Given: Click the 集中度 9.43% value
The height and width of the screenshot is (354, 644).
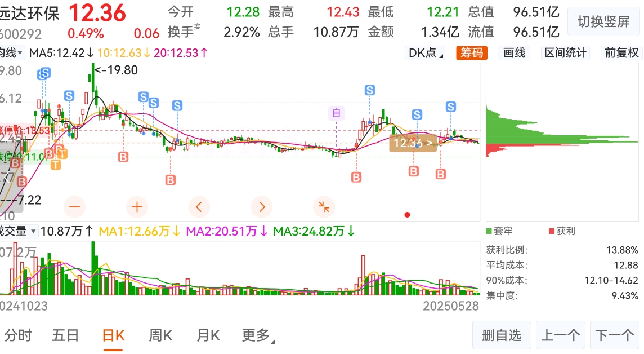Looking at the screenshot, I should point(625,295).
